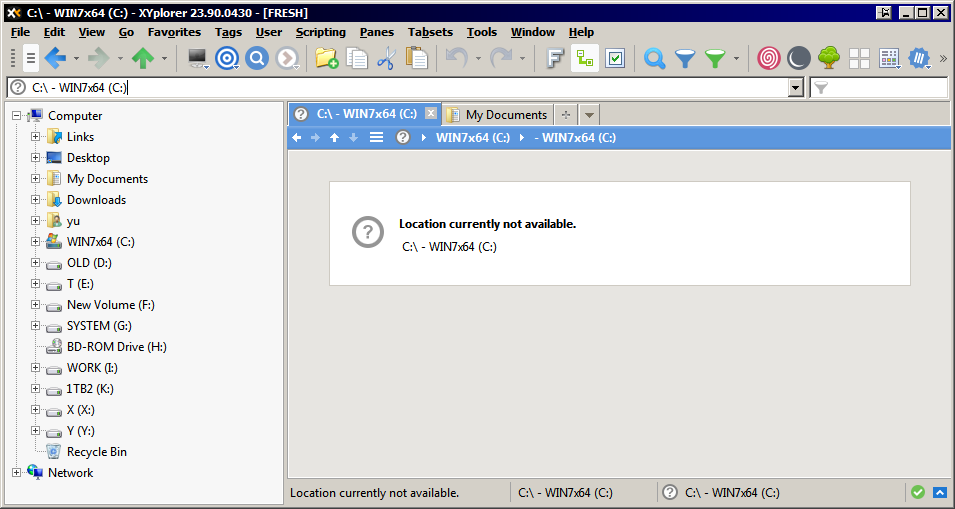Click the four-squares dual pane icon

tap(859, 58)
